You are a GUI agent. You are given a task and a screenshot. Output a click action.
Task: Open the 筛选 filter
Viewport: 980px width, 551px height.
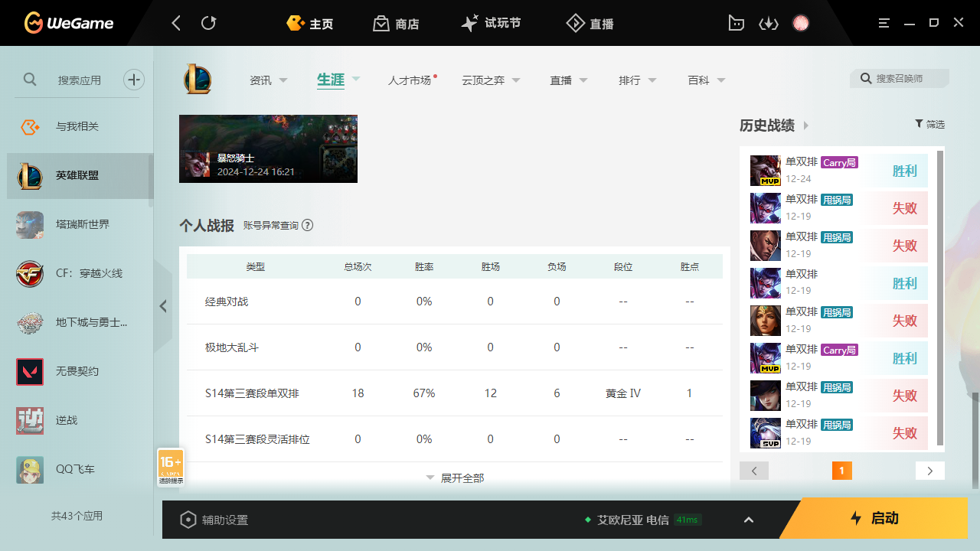tap(929, 124)
